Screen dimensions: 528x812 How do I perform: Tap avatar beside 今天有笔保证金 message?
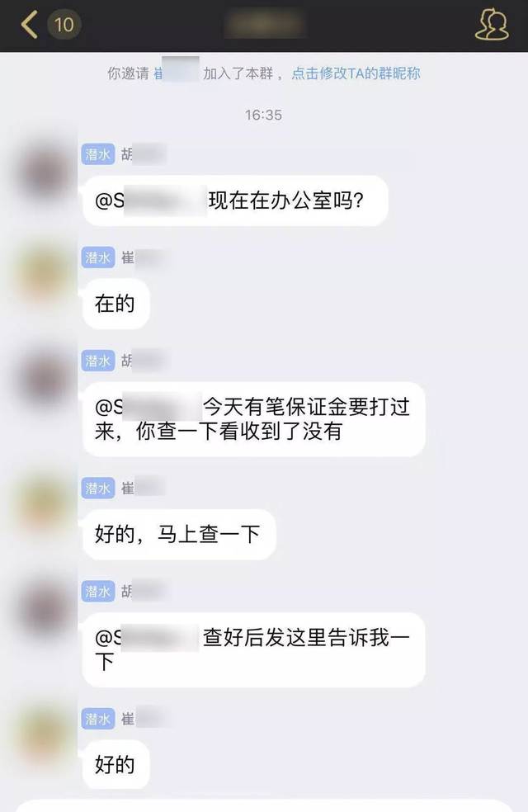(44, 378)
